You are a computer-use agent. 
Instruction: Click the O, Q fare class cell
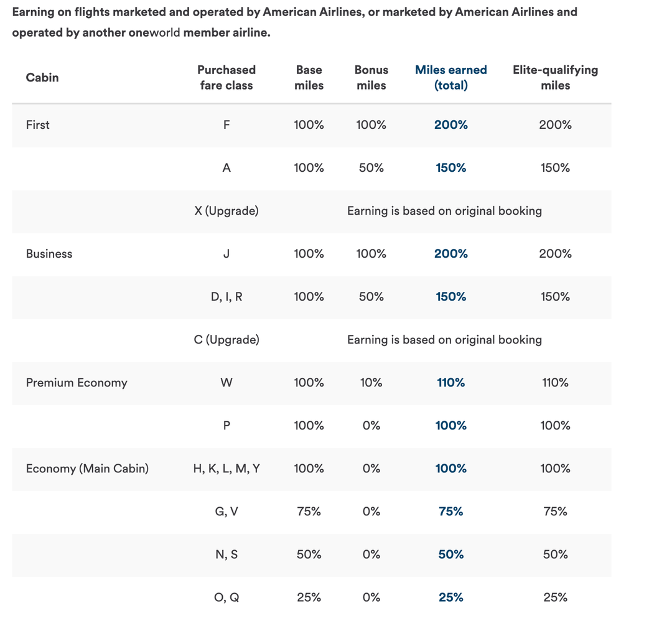tap(226, 597)
